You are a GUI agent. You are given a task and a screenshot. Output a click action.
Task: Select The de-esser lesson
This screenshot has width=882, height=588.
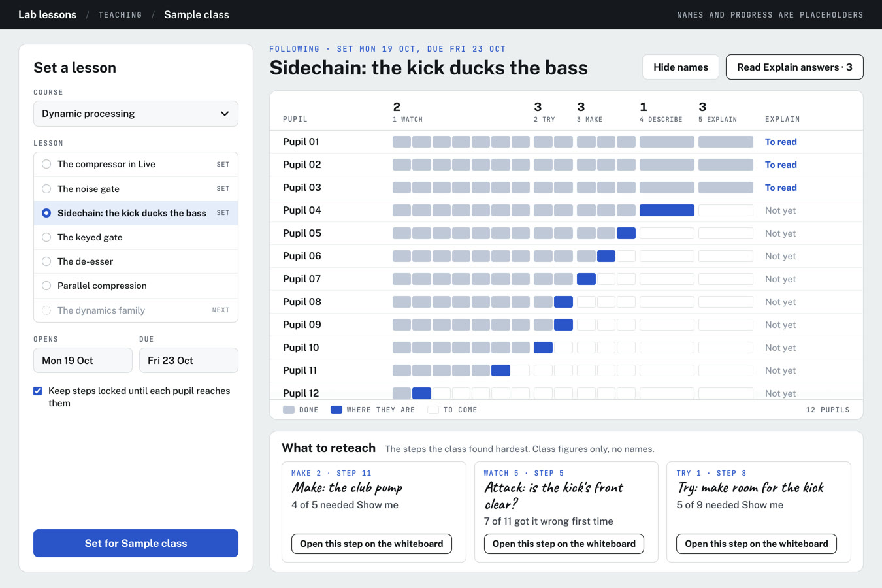[x=136, y=261]
